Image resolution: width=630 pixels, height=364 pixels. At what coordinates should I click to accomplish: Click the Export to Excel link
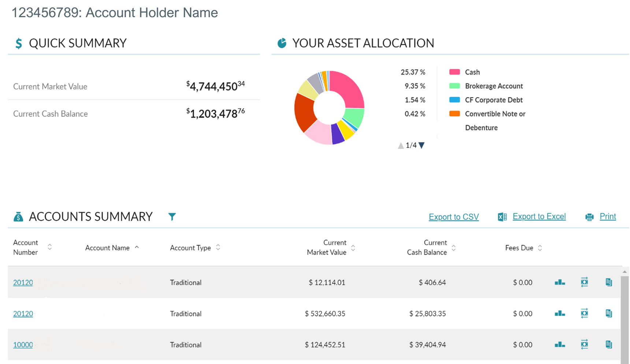pyautogui.click(x=539, y=216)
